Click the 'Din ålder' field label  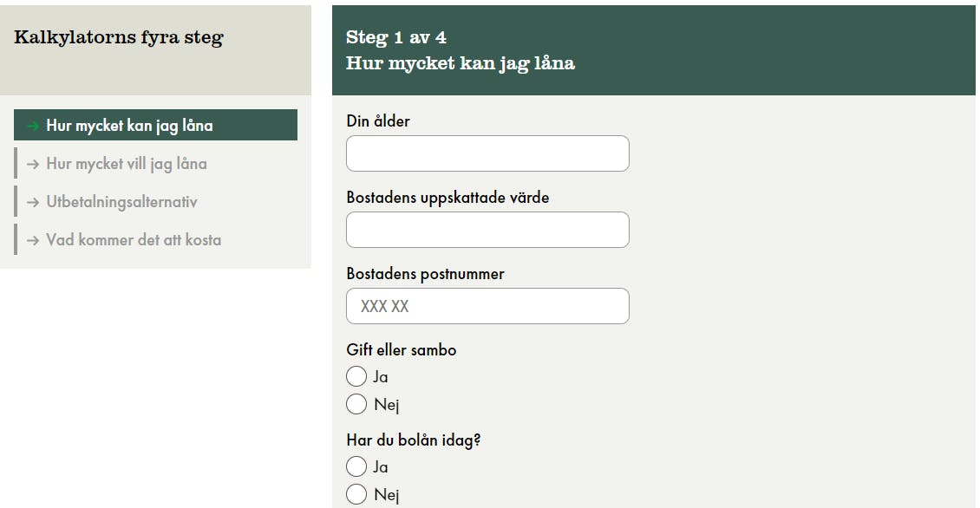377,120
